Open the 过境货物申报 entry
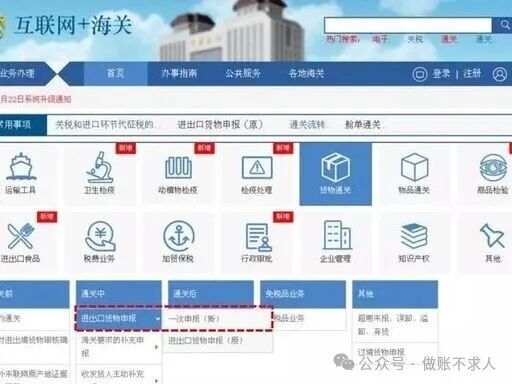The width and height of the screenshot is (512, 384). point(381,352)
